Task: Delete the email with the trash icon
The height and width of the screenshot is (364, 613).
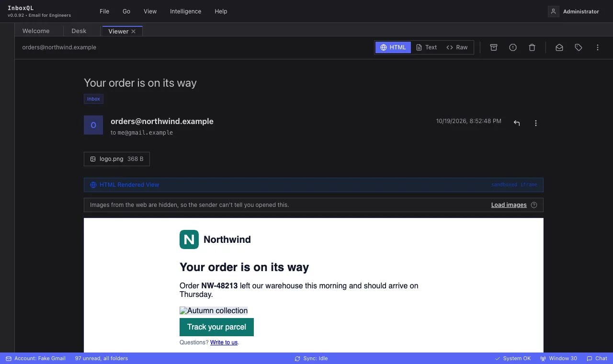Action: click(532, 47)
